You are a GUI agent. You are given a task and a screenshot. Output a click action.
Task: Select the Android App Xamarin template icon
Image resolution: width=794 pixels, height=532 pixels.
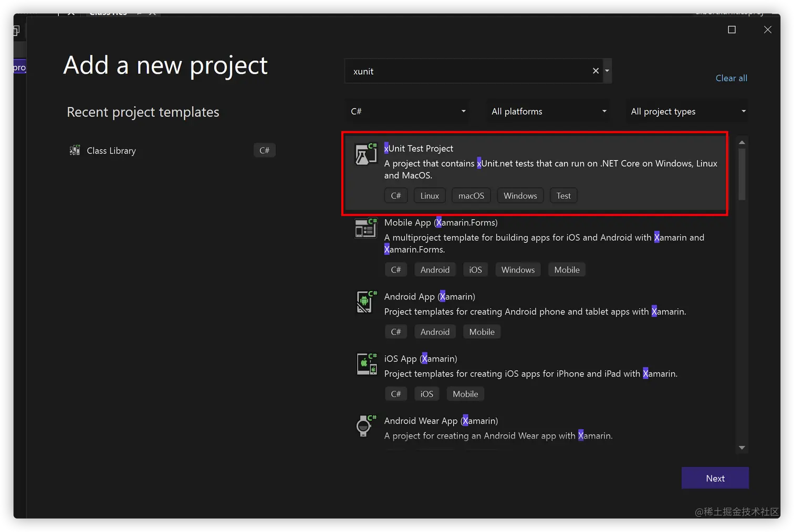[x=366, y=302]
